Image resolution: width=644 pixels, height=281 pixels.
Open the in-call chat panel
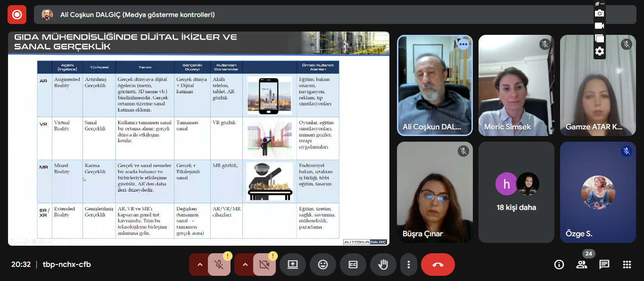tap(604, 265)
